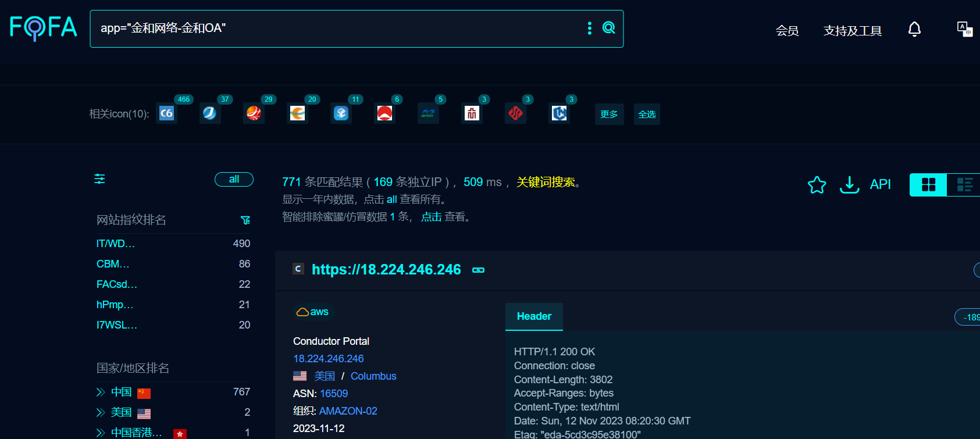Click the fingerprint ranking filter icon
The width and height of the screenshot is (980, 439).
point(245,220)
